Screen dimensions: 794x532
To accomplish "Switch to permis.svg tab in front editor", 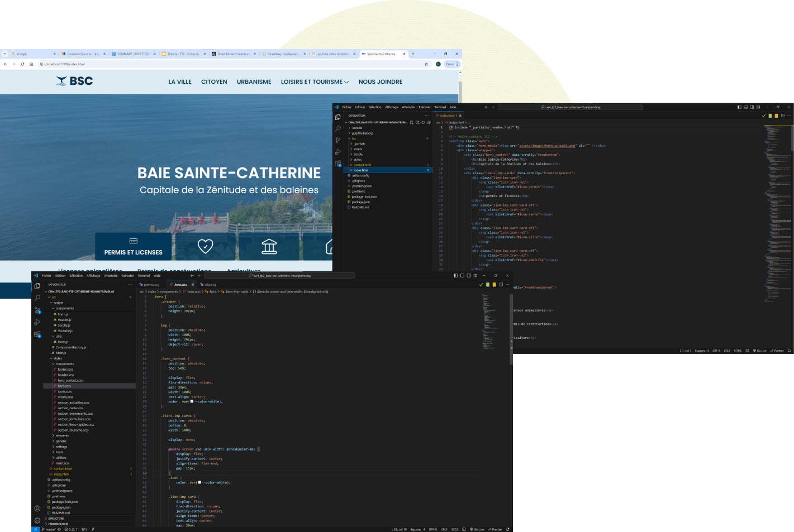I will coord(151,285).
